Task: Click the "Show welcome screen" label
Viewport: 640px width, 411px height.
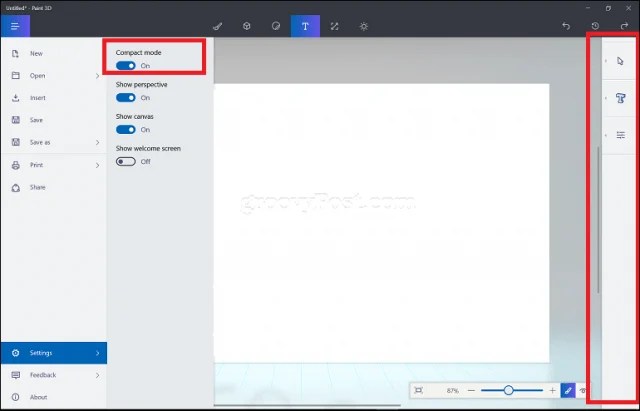Action: click(x=148, y=149)
